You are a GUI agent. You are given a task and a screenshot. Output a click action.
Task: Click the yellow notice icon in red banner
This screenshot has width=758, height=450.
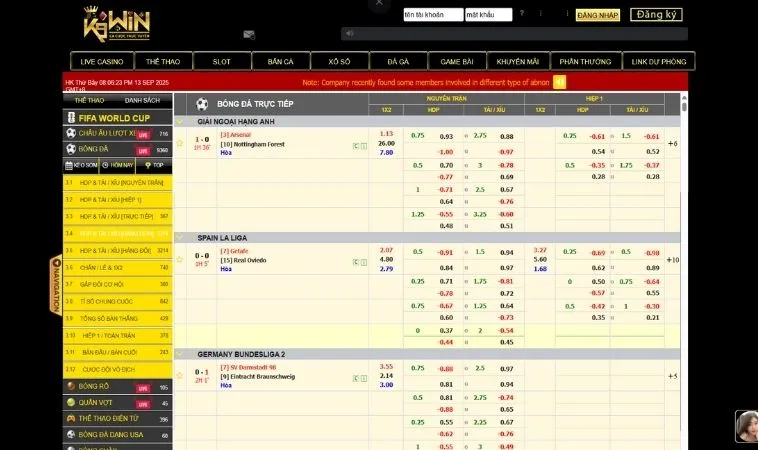pyautogui.click(x=559, y=82)
